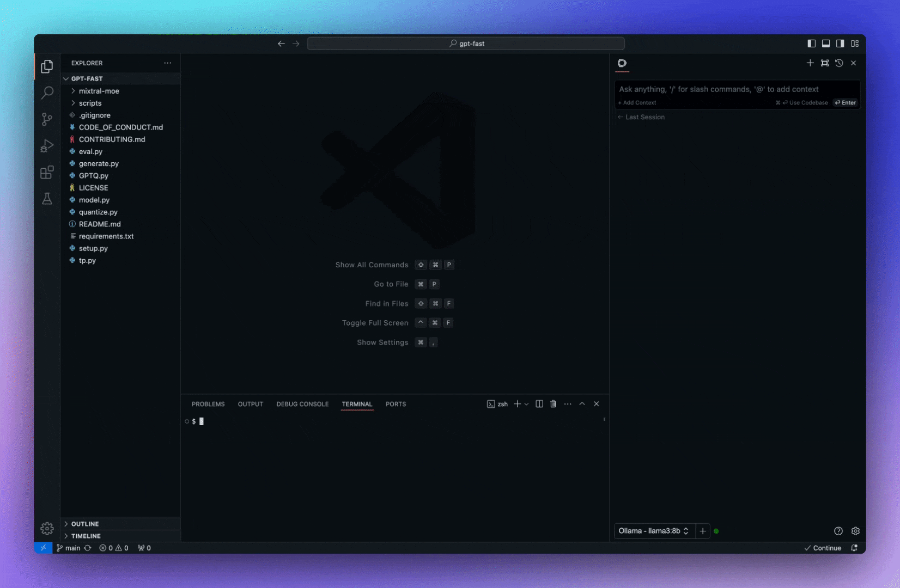Split the terminal pane
Screen dimensions: 900x588
539,404
